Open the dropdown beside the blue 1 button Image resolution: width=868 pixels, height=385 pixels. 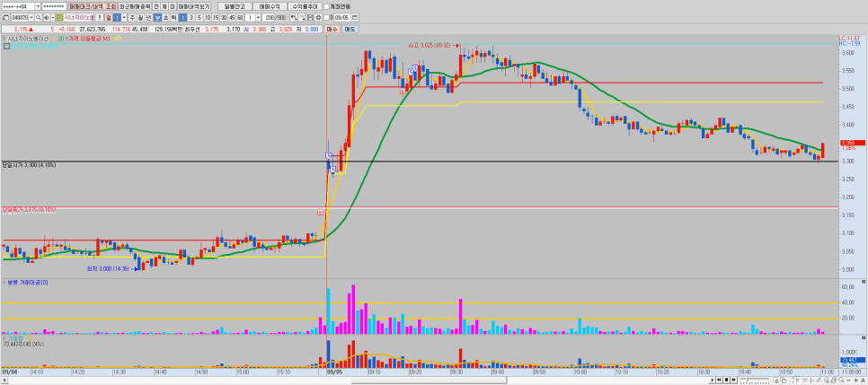click(124, 18)
